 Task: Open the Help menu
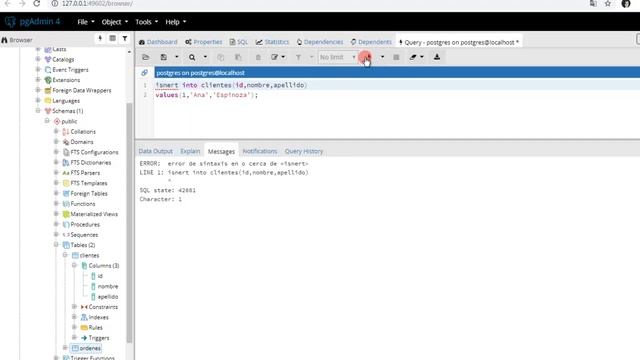(176, 22)
